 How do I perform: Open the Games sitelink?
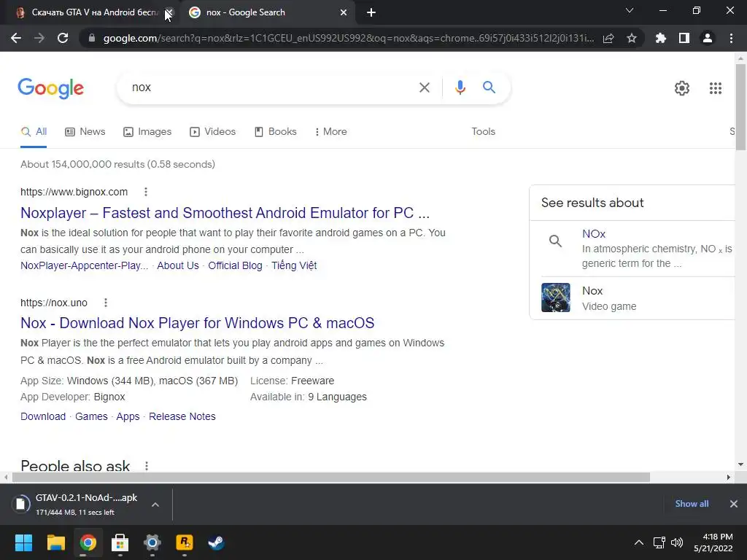[x=91, y=416]
